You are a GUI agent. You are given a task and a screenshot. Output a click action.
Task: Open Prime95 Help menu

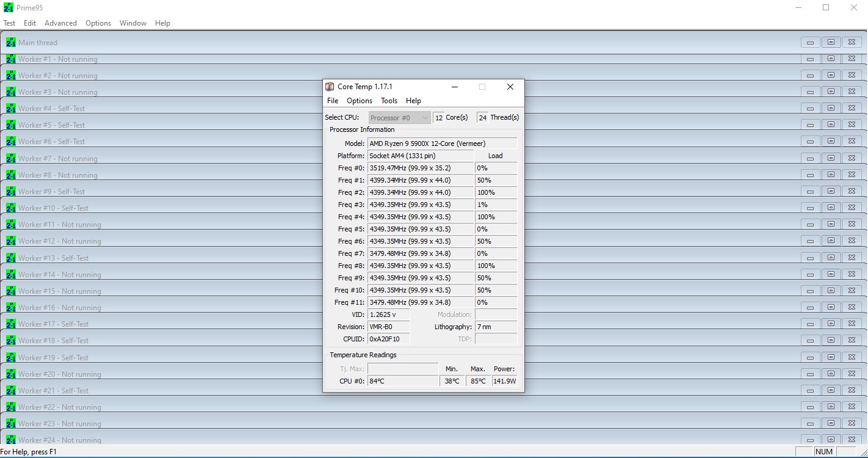pyautogui.click(x=162, y=23)
